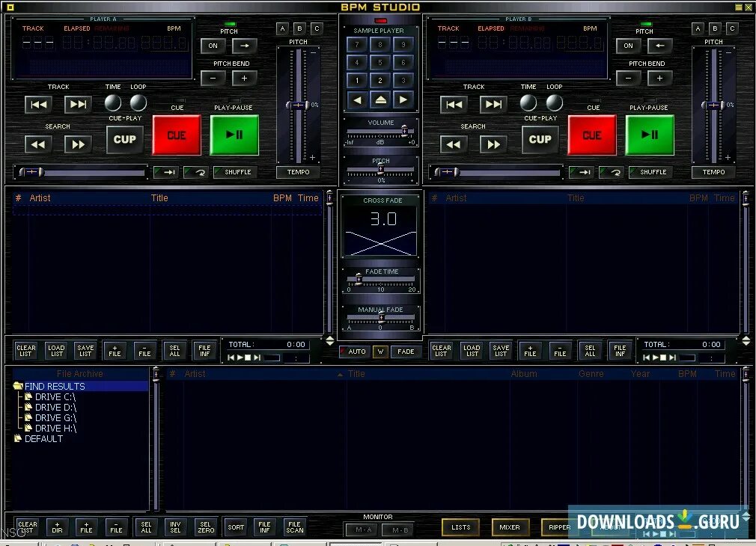Viewport: 756px width, 546px height.
Task: Enable SHUFFLE on Player A
Action: click(234, 172)
